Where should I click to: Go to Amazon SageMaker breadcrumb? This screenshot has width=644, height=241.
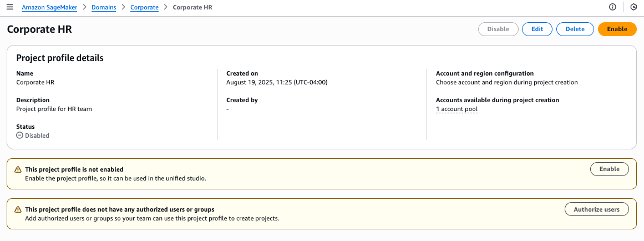tap(49, 7)
